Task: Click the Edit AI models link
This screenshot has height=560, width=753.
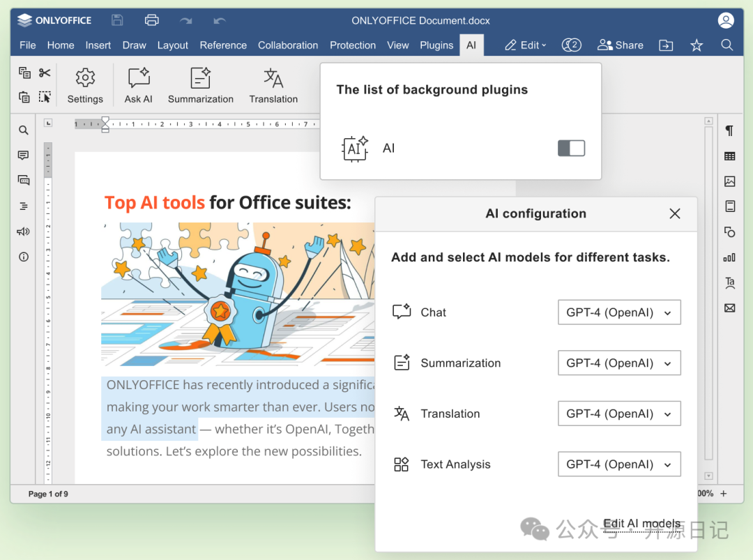Action: 641,524
